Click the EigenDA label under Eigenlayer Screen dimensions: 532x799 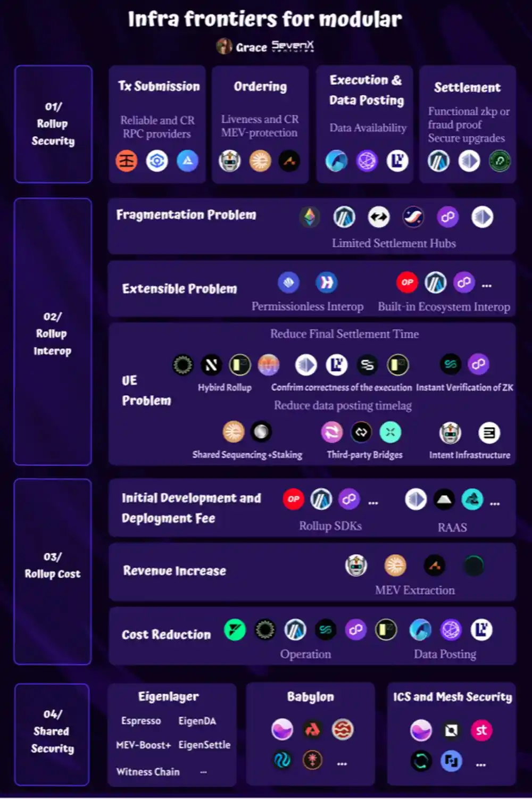coord(197,721)
